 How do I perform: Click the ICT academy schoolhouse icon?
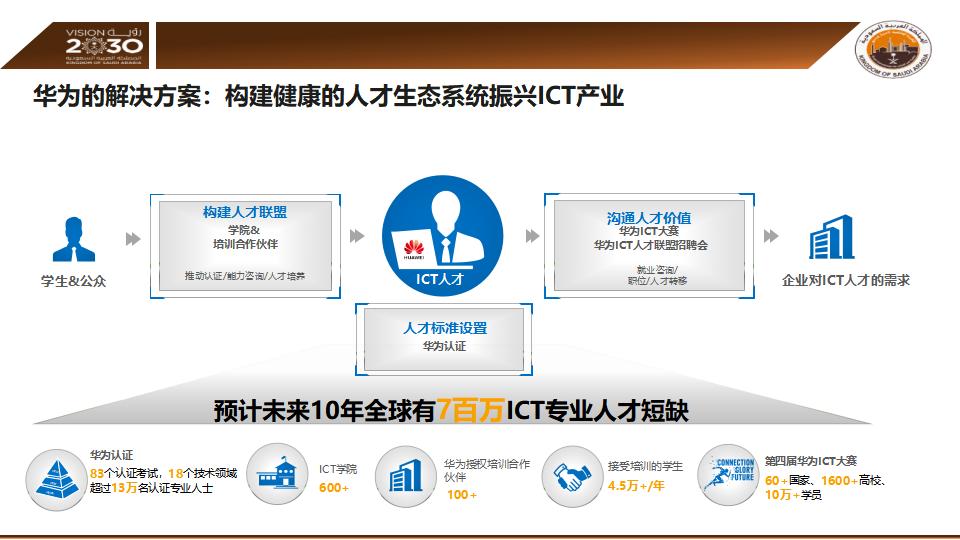point(277,474)
